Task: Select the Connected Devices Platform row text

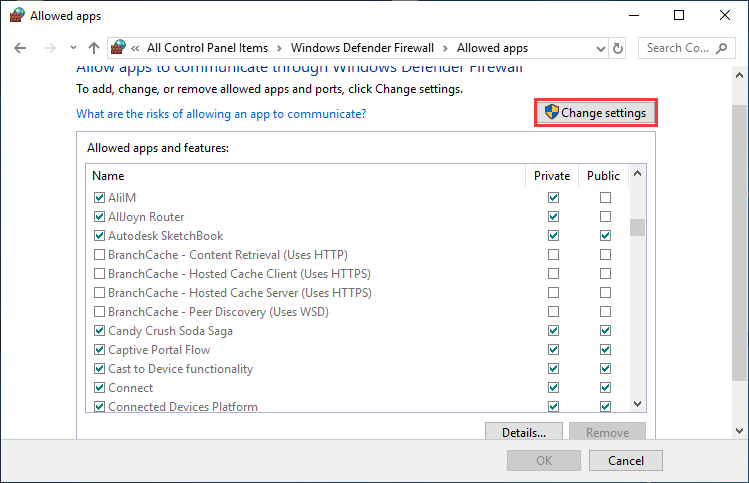Action: pos(183,407)
